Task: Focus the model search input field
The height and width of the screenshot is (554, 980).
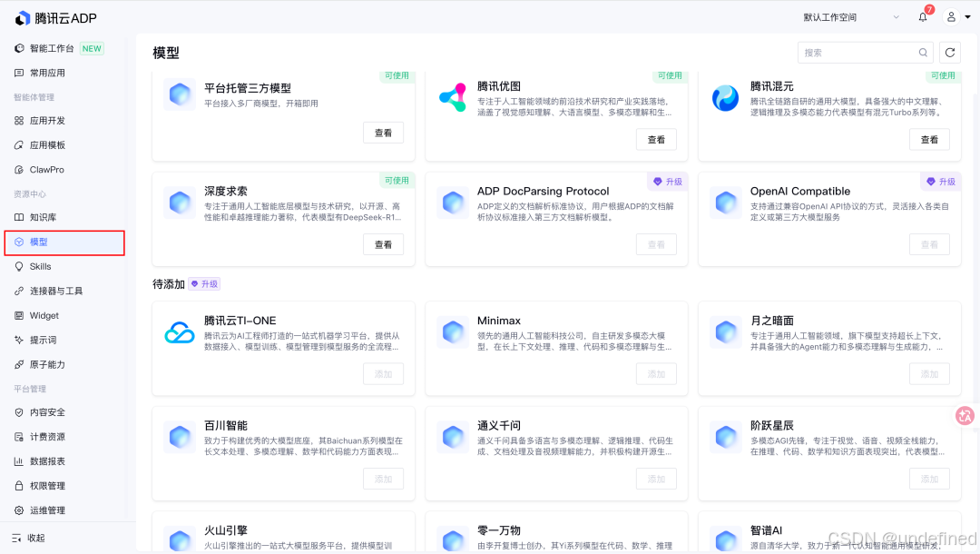Action: 865,53
